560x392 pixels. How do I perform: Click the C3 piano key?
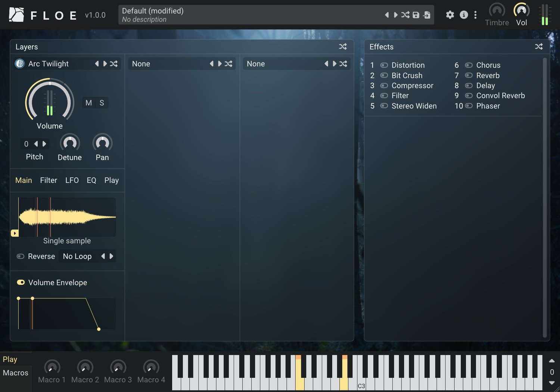361,384
